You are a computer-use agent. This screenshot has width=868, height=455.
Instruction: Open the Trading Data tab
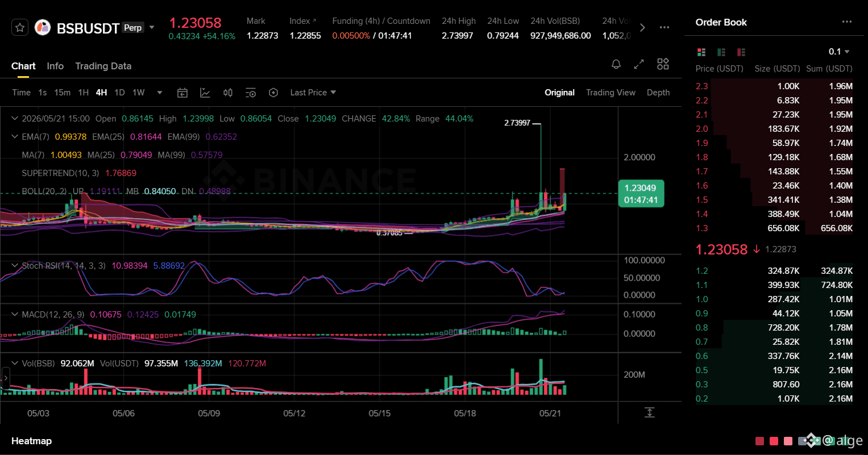point(103,66)
